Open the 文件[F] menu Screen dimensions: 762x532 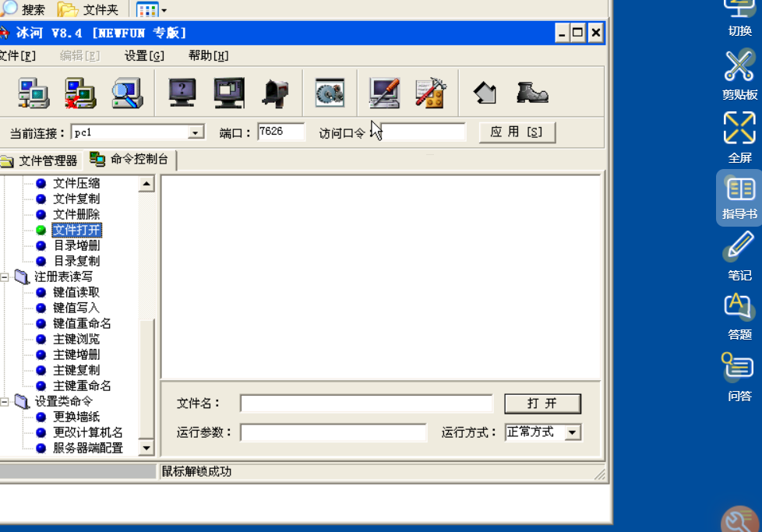17,56
